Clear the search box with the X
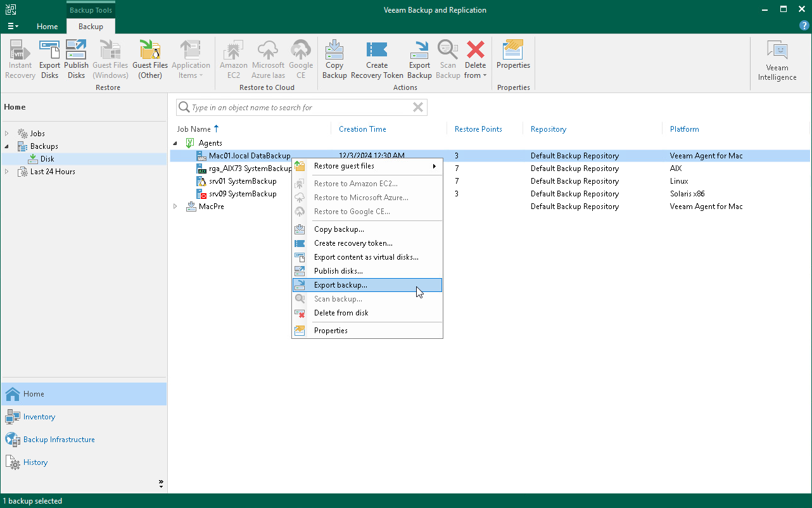The height and width of the screenshot is (508, 812). tap(417, 107)
